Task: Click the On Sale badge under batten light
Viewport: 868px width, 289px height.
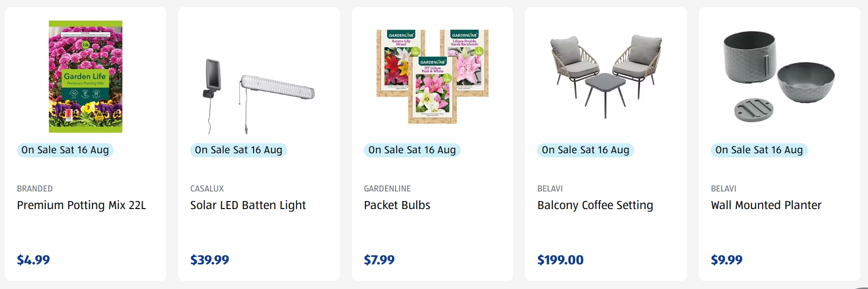Action: 238,150
